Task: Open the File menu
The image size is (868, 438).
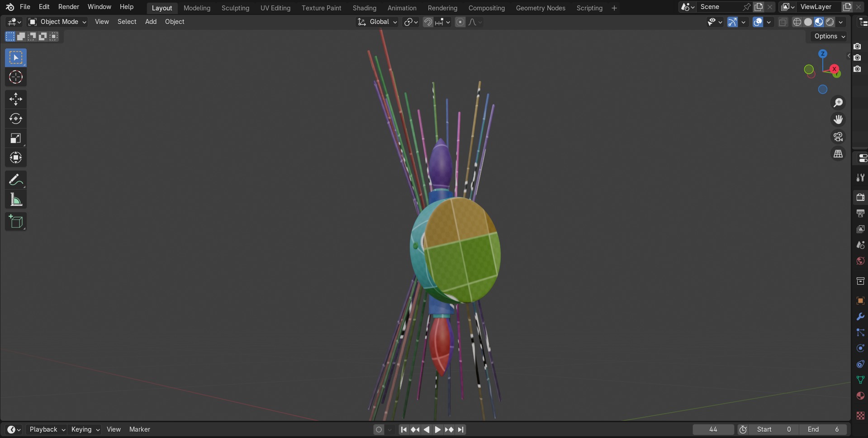Action: (x=25, y=7)
